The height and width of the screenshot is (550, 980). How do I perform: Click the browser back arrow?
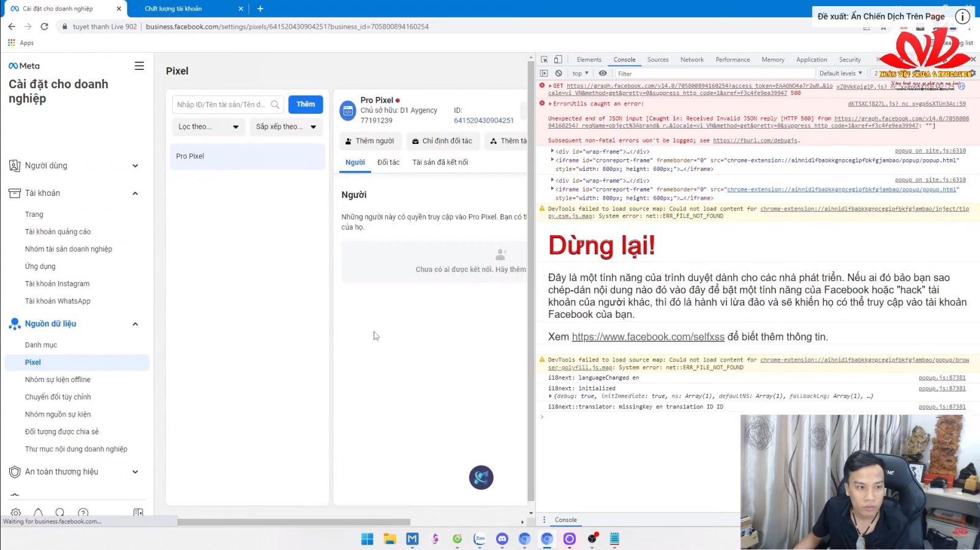tap(12, 26)
